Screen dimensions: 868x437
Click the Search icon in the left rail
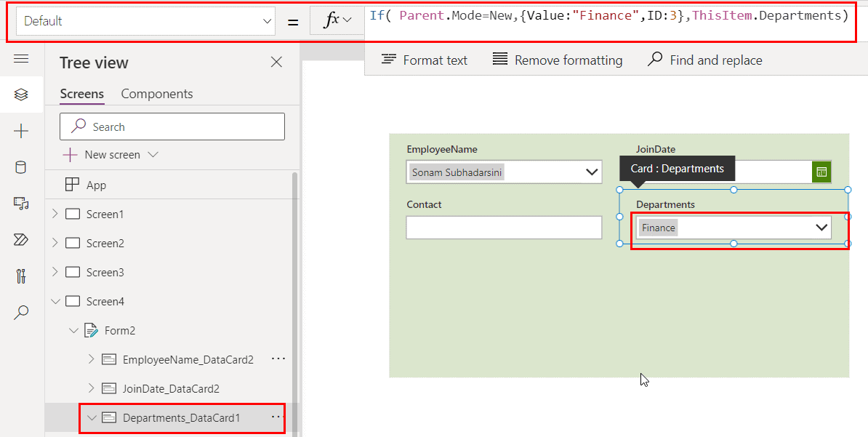(21, 313)
